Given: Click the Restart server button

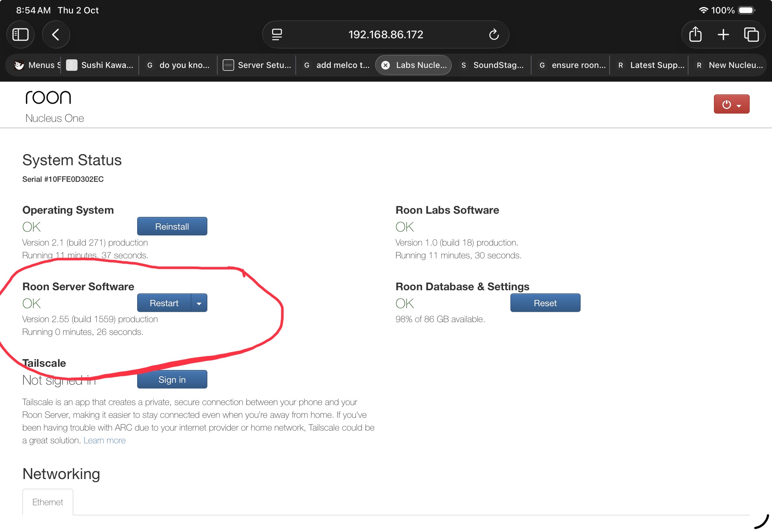Looking at the screenshot, I should tap(164, 303).
